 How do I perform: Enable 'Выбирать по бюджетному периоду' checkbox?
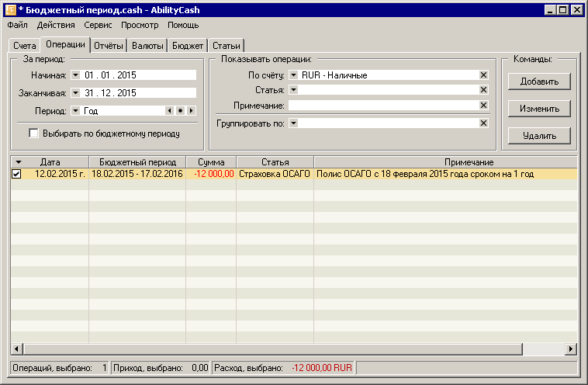click(x=33, y=134)
